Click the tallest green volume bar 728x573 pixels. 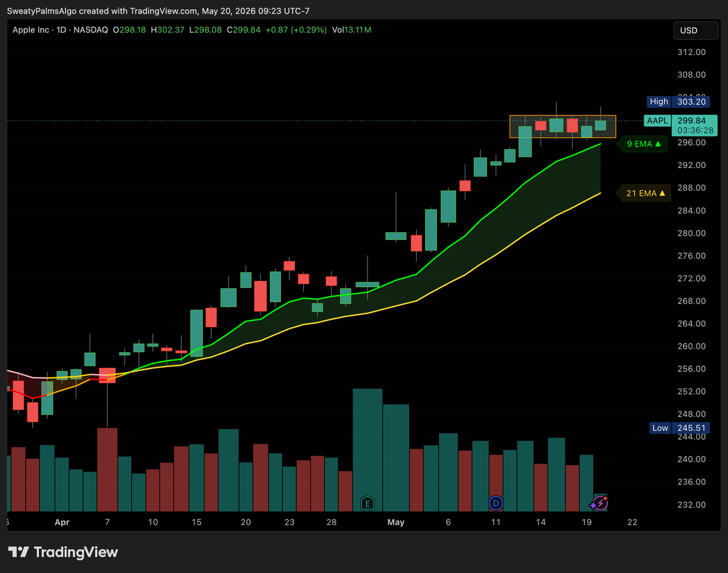(x=368, y=450)
